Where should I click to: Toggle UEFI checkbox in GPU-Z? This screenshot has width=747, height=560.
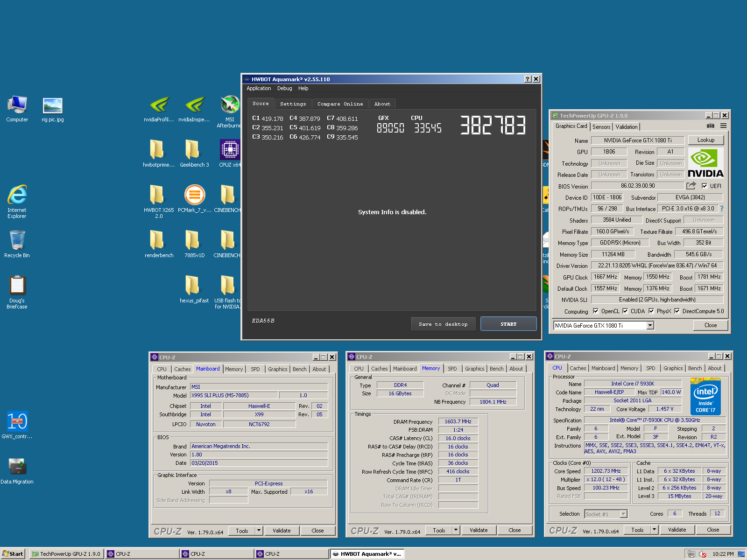[705, 186]
